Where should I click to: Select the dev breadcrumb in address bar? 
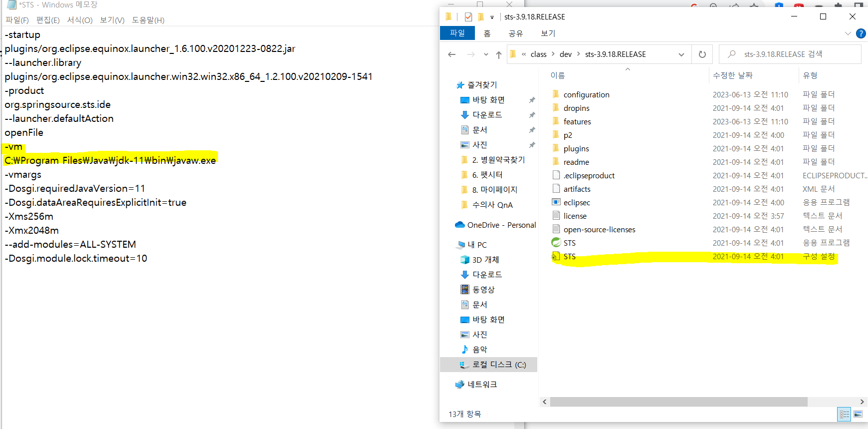point(566,54)
